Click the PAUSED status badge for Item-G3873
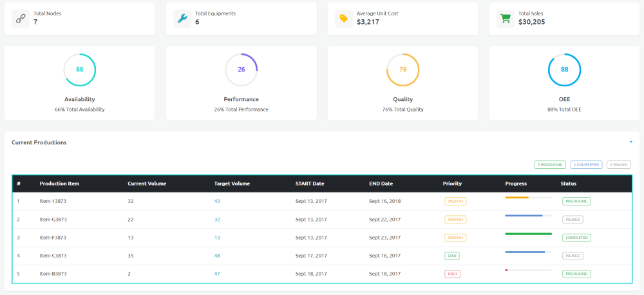The width and height of the screenshot is (644, 295). [x=573, y=220]
